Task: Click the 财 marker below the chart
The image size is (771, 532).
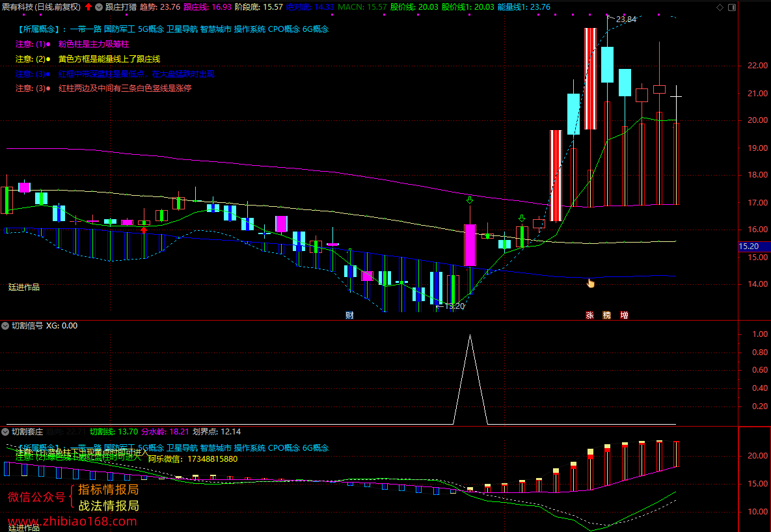Action: pos(349,315)
